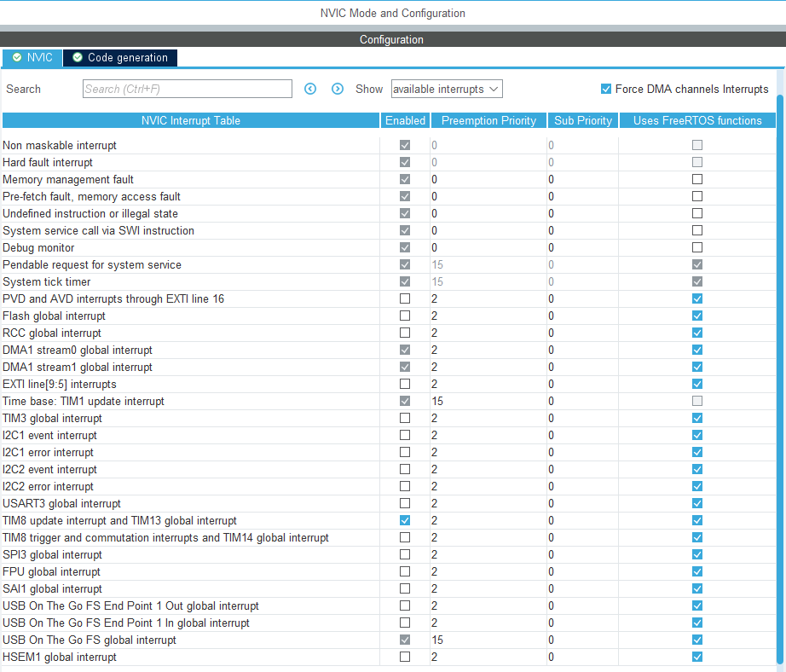Viewport: 786px width, 672px height.
Task: Sort by NVIC Interrupt Table column header
Action: click(x=190, y=120)
